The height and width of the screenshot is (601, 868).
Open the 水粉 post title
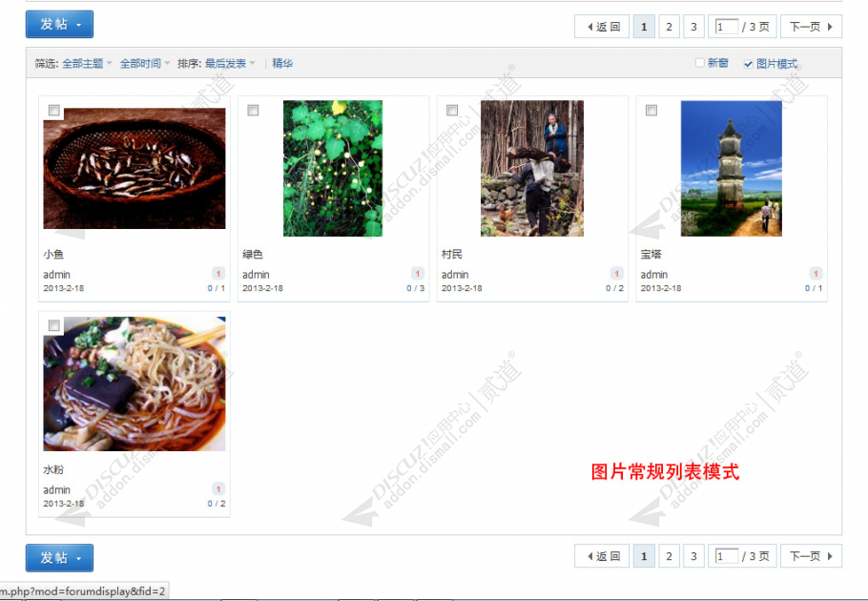pos(53,469)
